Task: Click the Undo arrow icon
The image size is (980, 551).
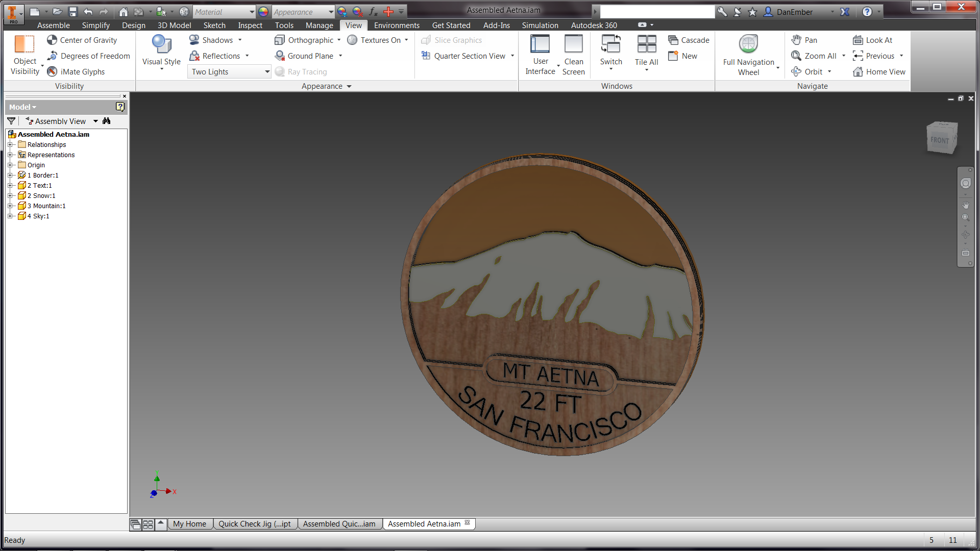Action: (x=88, y=12)
